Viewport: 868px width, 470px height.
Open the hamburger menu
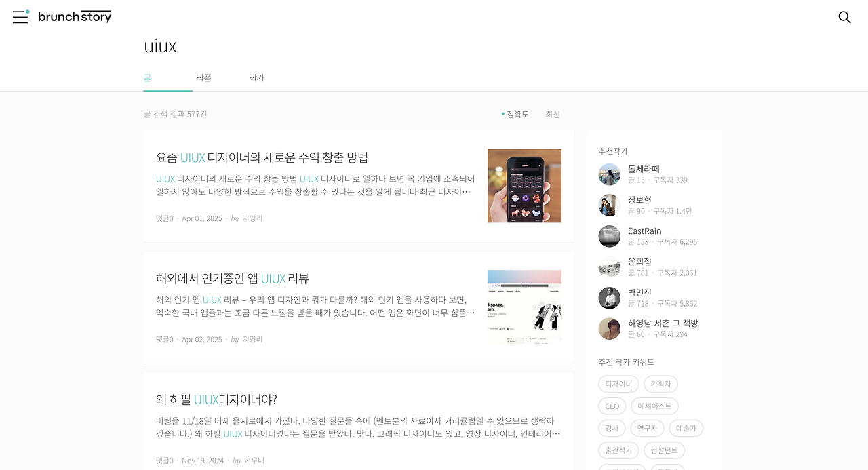[20, 17]
